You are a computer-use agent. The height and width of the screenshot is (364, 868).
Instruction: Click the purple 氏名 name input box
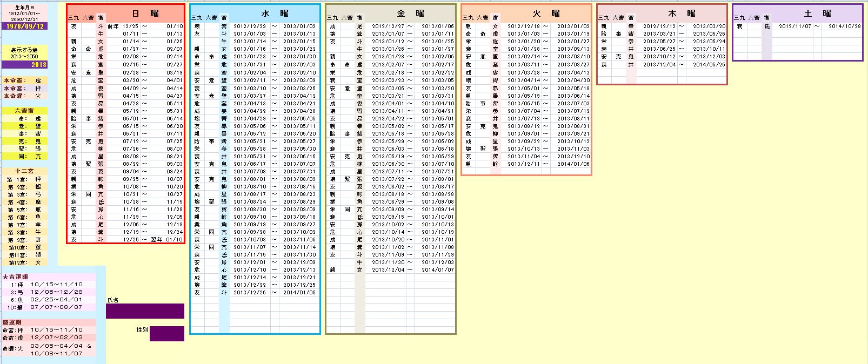coord(145,311)
